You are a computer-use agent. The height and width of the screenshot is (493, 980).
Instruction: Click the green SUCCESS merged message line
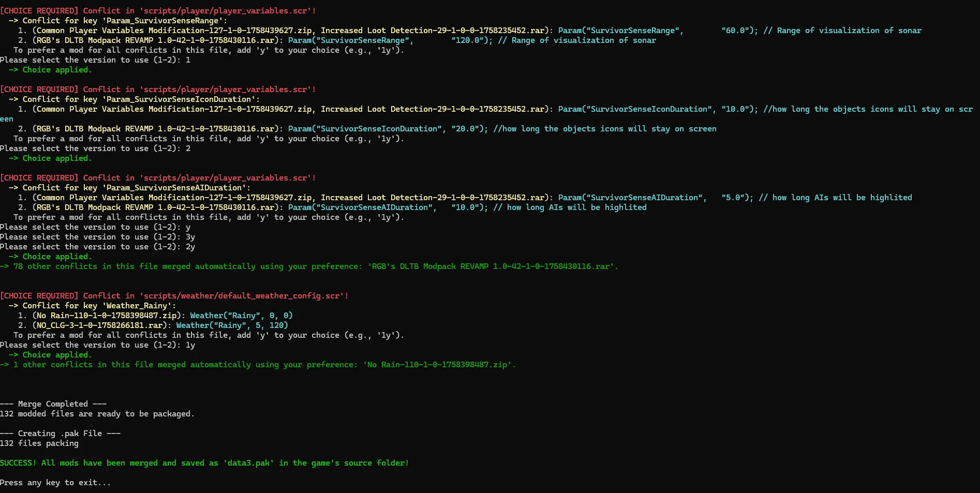(204, 463)
